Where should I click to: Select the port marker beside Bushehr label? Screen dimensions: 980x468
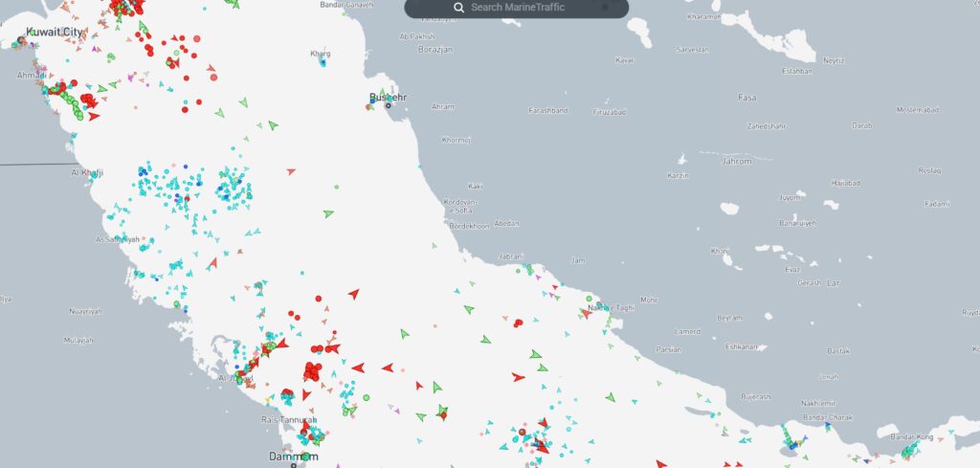[389, 104]
